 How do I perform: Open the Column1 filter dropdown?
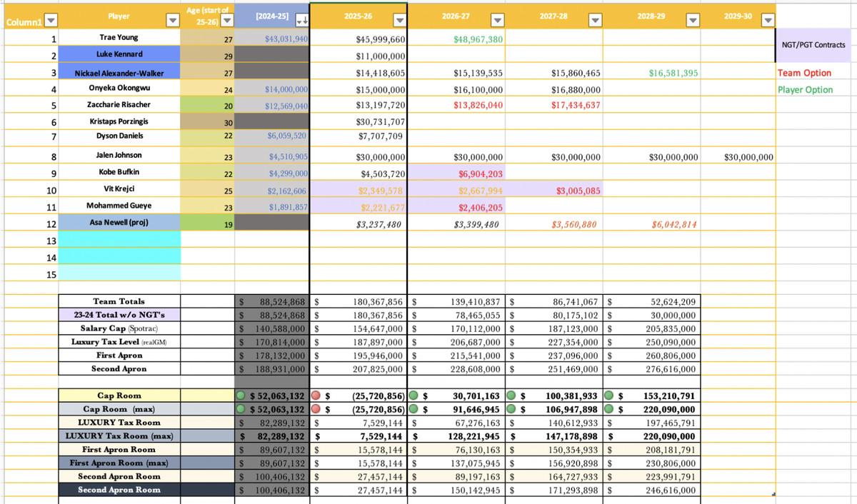pos(52,21)
